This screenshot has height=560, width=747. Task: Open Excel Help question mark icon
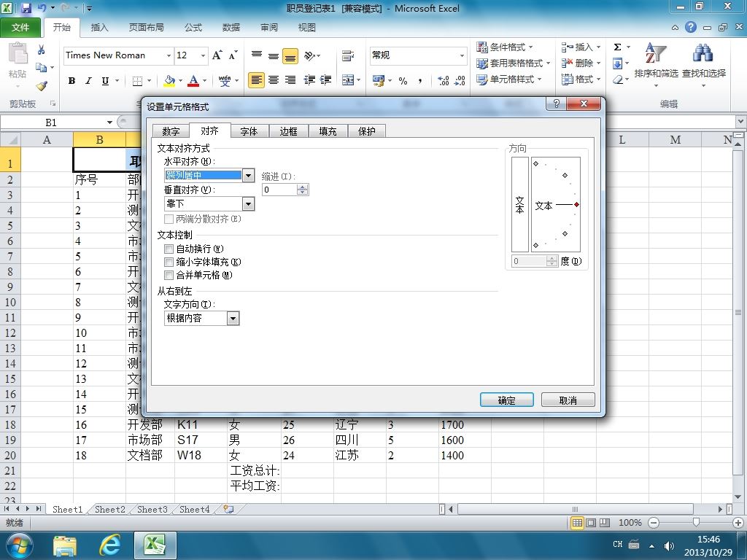coord(691,27)
